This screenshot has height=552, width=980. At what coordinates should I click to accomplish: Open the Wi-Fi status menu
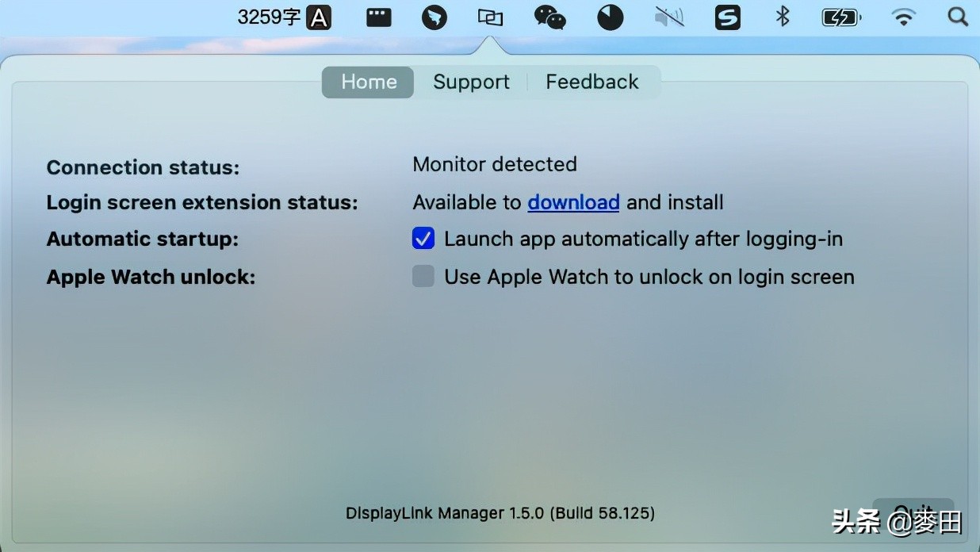click(903, 17)
